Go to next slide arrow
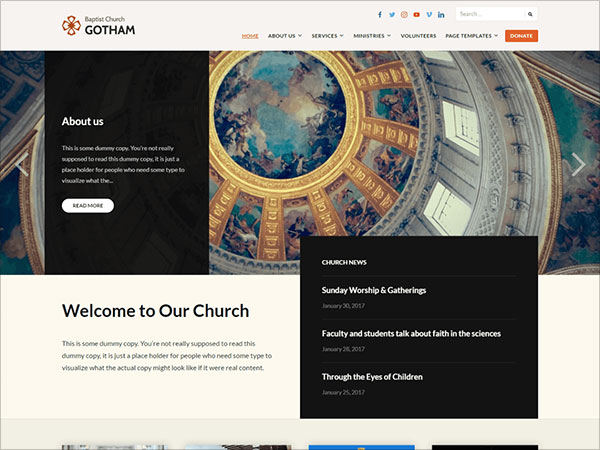This screenshot has height=450, width=600. pyautogui.click(x=578, y=164)
